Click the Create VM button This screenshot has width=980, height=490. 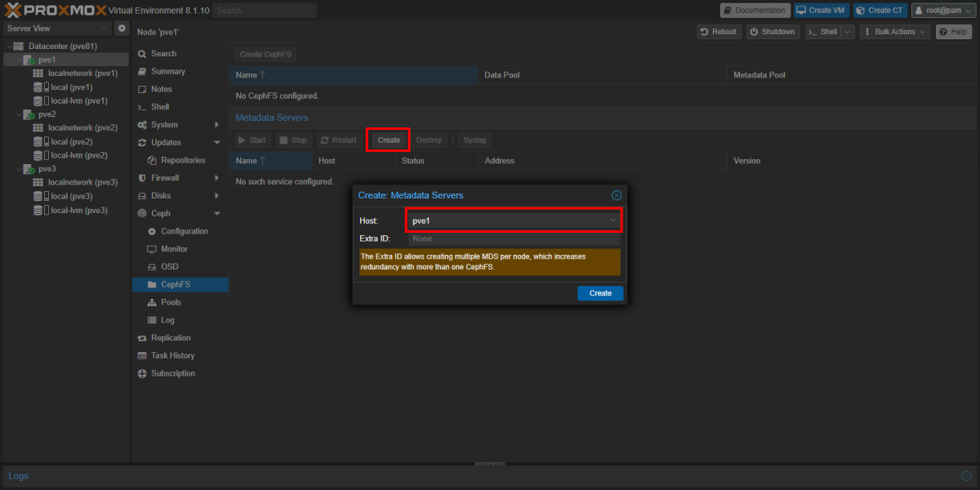(x=822, y=11)
